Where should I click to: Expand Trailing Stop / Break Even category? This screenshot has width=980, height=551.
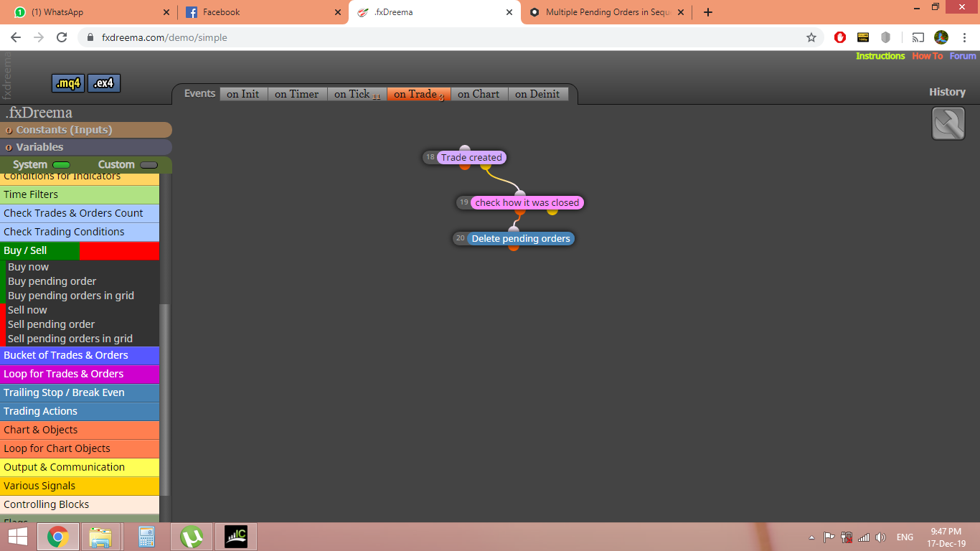pyautogui.click(x=80, y=392)
